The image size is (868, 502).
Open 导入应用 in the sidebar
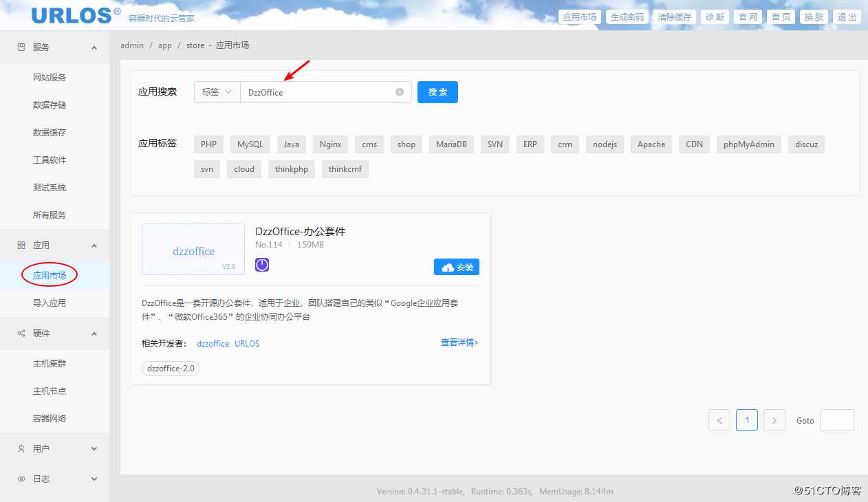(50, 303)
